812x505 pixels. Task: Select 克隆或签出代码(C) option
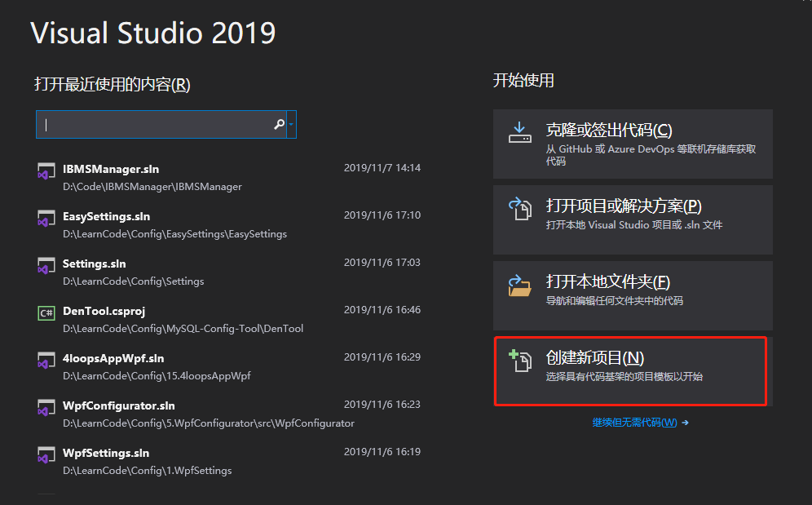click(x=633, y=144)
